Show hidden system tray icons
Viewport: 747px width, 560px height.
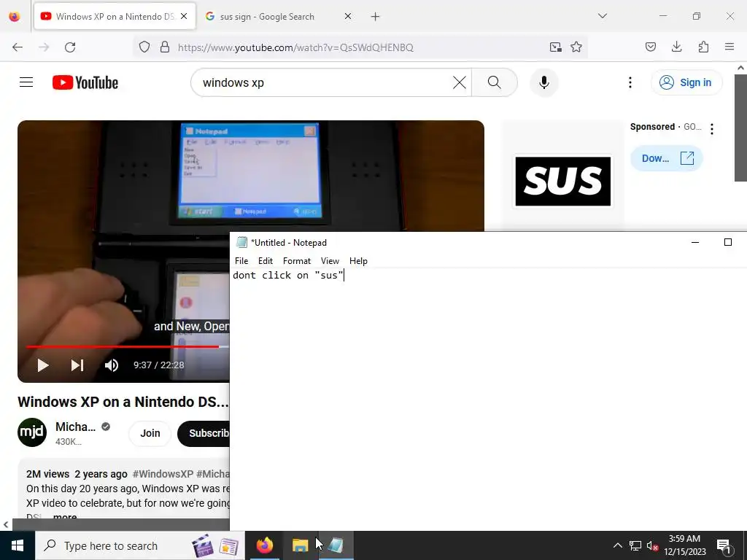pos(617,545)
